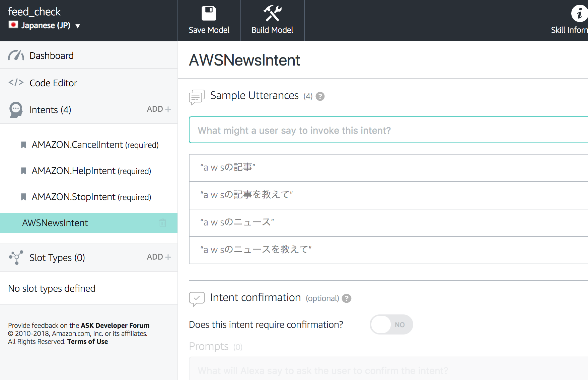
Task: Click the Build Model label
Action: coord(272,30)
